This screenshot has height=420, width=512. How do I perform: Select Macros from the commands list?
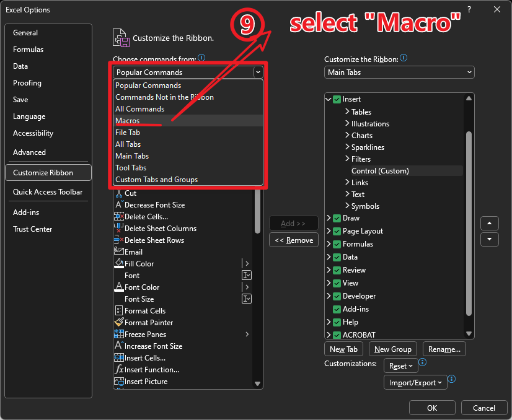pos(188,120)
